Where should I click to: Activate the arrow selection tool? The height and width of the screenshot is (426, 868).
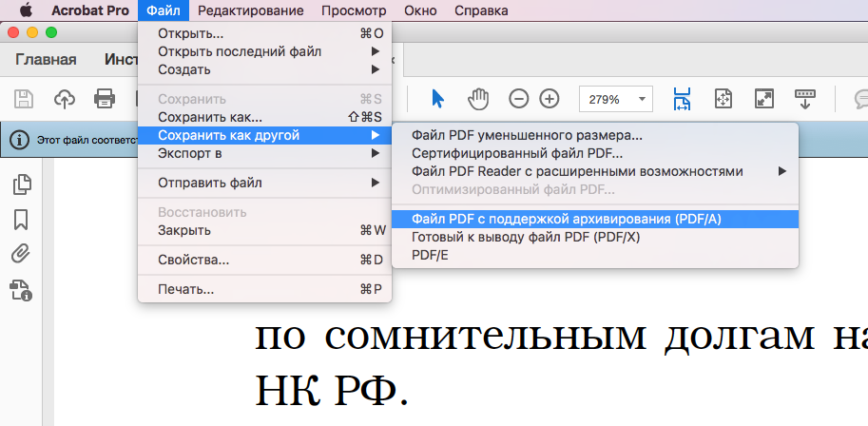437,99
